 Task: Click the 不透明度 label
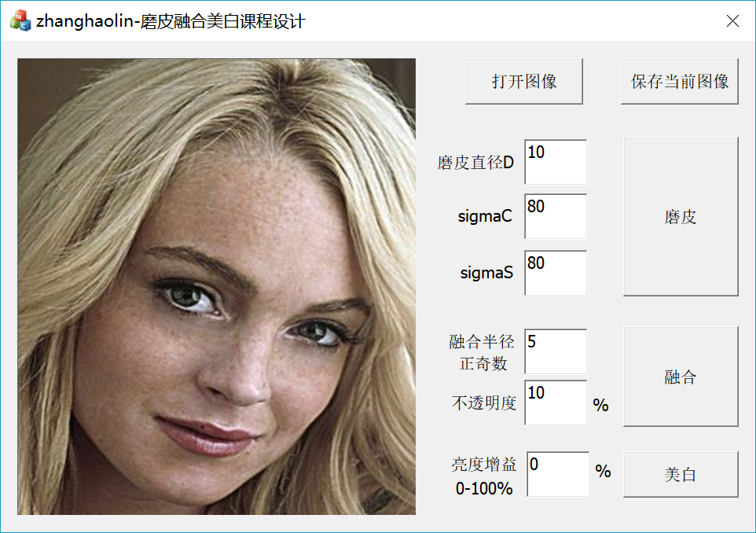coord(484,403)
